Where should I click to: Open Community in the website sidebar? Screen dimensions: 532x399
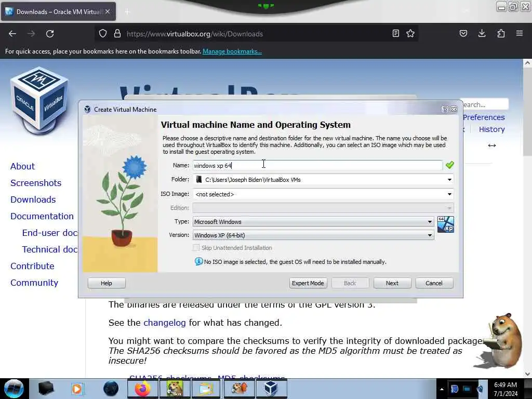[x=34, y=283]
